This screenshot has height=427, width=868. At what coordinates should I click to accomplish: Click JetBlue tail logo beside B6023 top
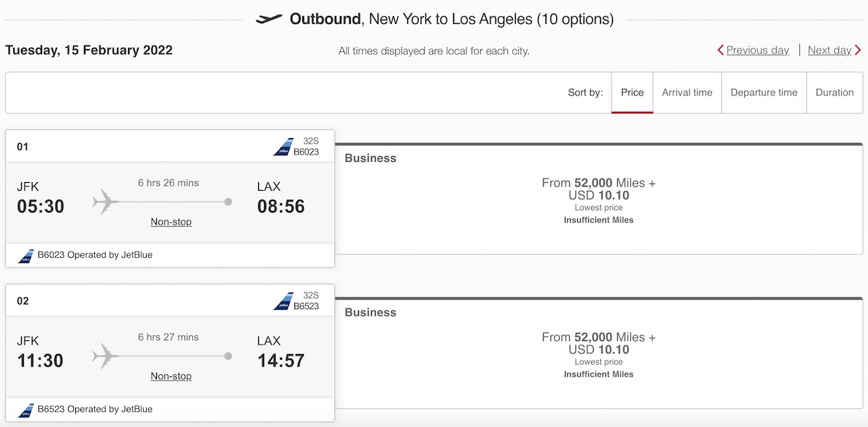pyautogui.click(x=283, y=147)
